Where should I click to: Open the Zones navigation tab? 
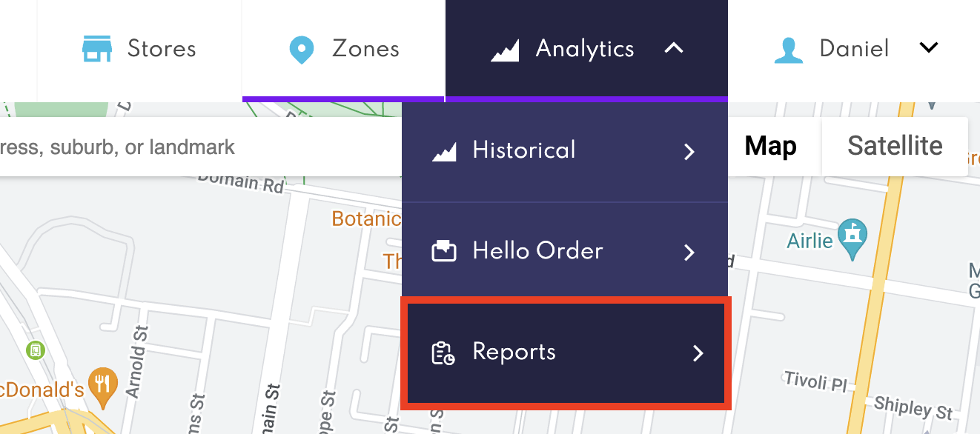coord(344,50)
